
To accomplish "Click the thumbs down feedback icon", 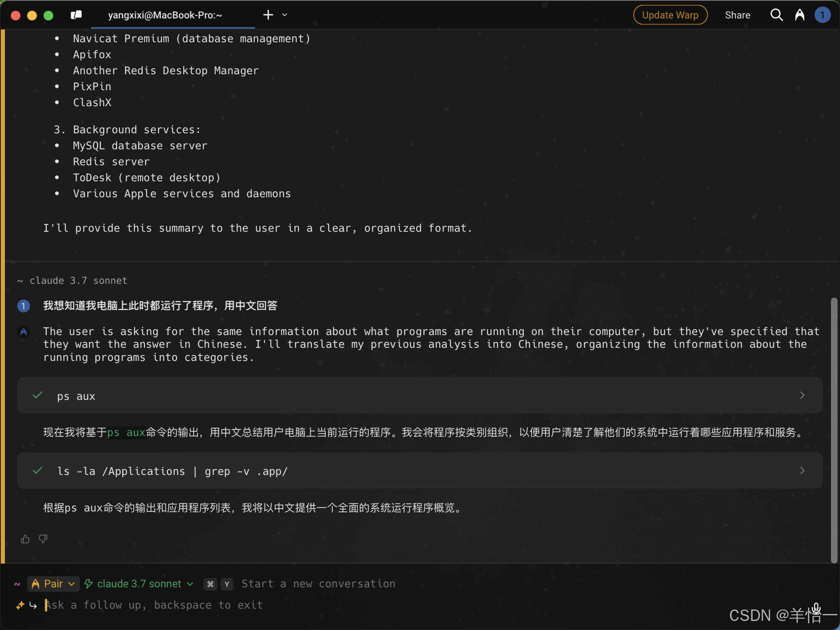I will [43, 539].
